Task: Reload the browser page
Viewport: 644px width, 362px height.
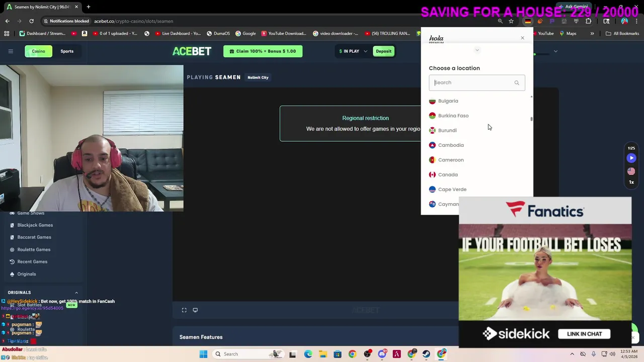Action: click(31, 21)
